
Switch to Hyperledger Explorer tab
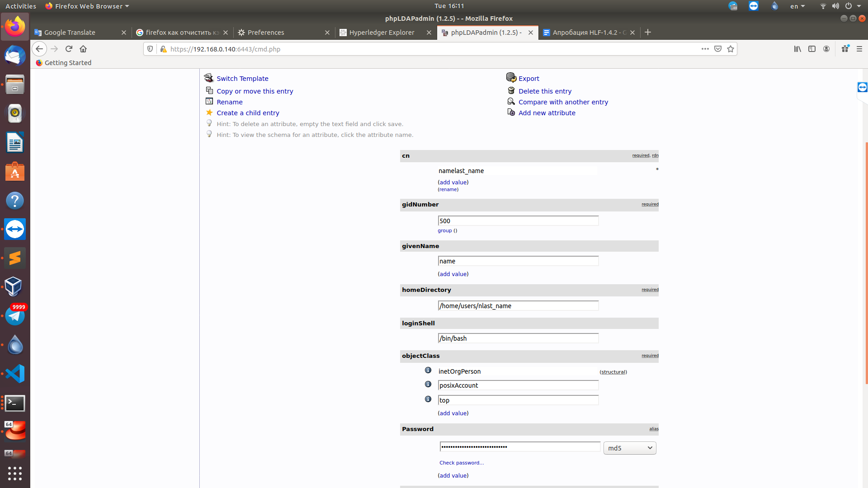382,33
